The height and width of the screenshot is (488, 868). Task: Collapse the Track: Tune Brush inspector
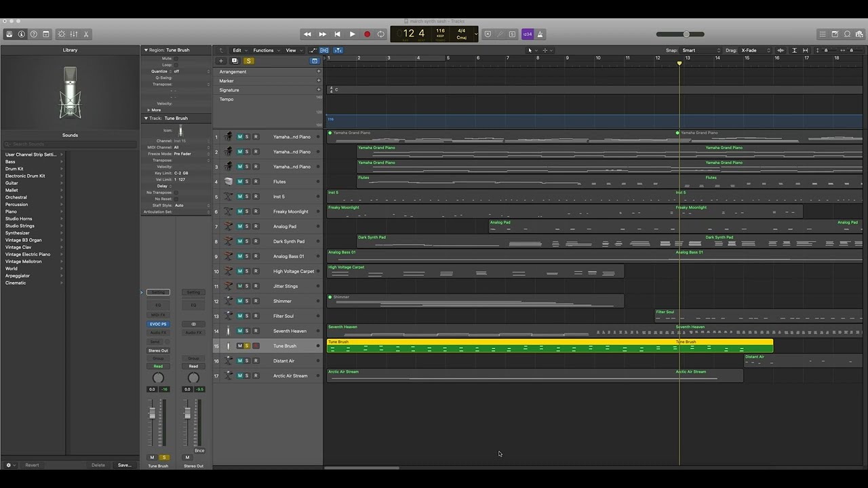tap(145, 118)
